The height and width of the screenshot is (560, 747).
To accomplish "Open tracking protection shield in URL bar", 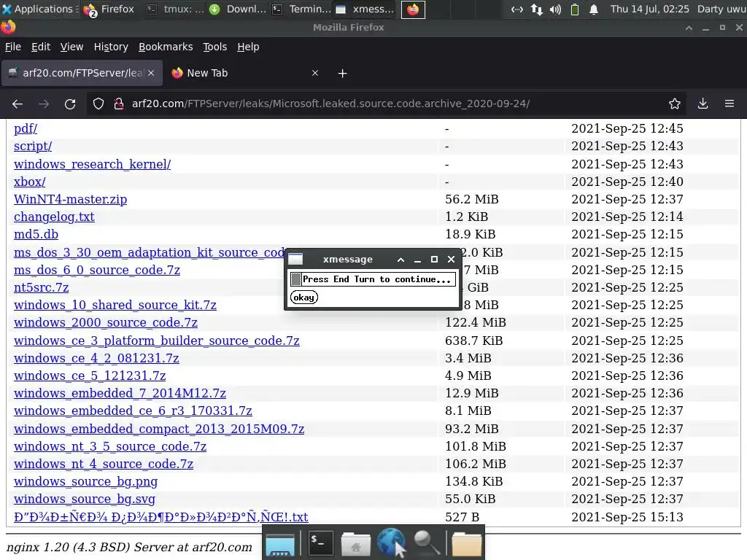I will coord(98,104).
